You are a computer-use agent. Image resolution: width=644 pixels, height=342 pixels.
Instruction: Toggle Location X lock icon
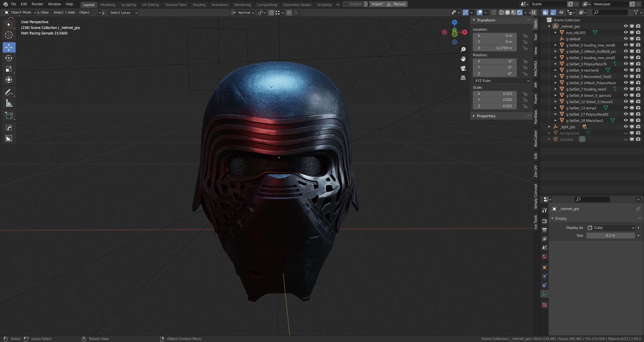pyautogui.click(x=525, y=36)
